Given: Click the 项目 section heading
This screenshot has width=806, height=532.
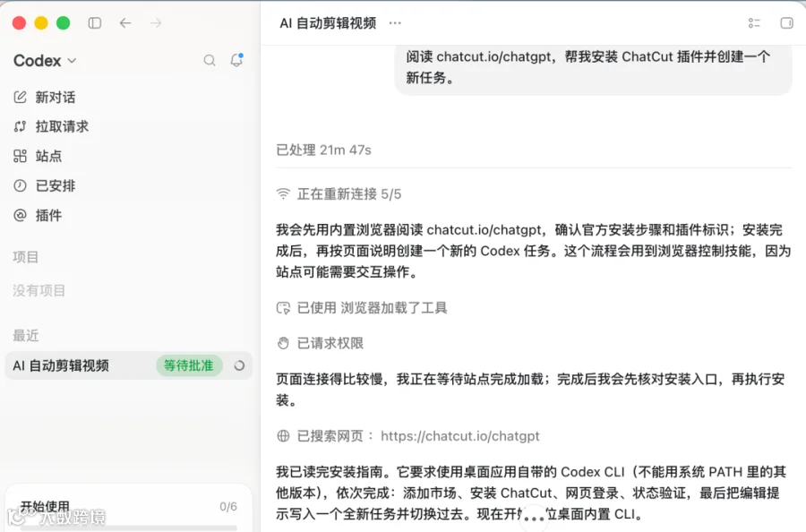Looking at the screenshot, I should click(x=26, y=256).
